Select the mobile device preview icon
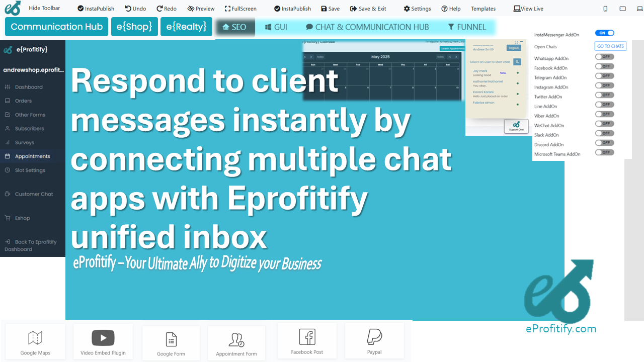The height and width of the screenshot is (362, 644). (605, 9)
